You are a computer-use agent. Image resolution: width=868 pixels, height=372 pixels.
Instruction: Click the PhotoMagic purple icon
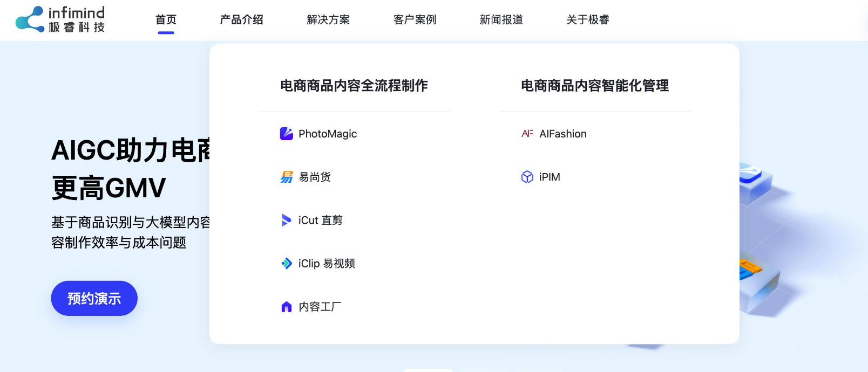click(x=287, y=134)
